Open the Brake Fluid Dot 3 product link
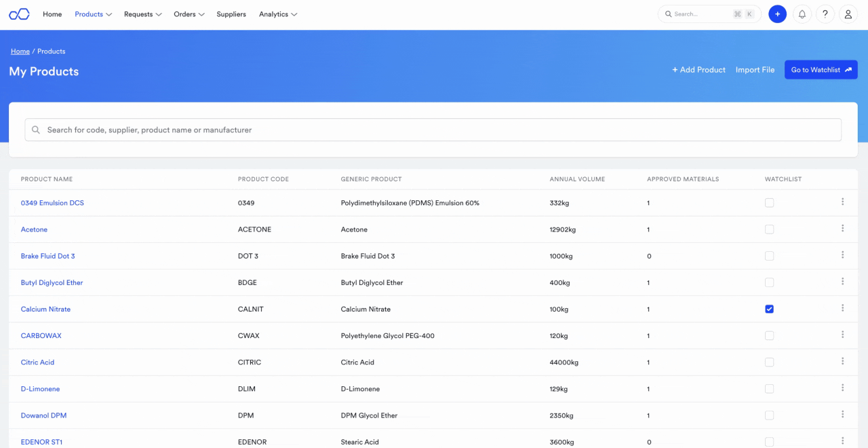868x448 pixels. point(48,256)
